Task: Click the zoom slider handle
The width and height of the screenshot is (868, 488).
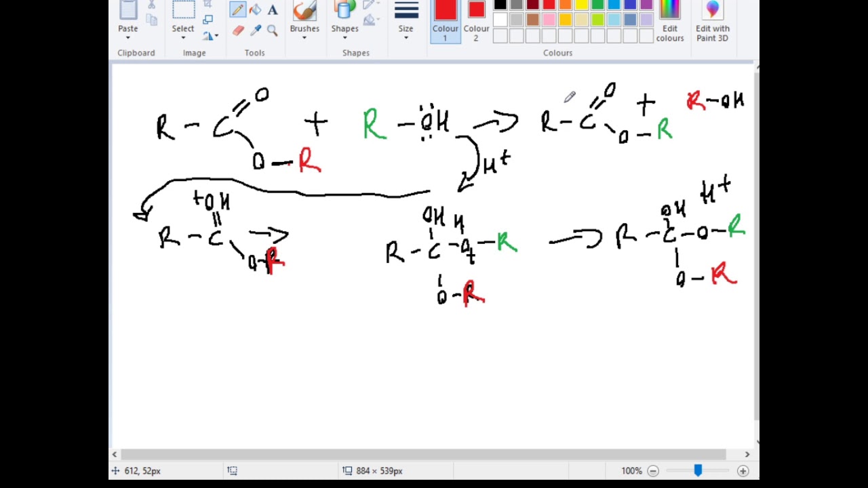Action: 698,470
